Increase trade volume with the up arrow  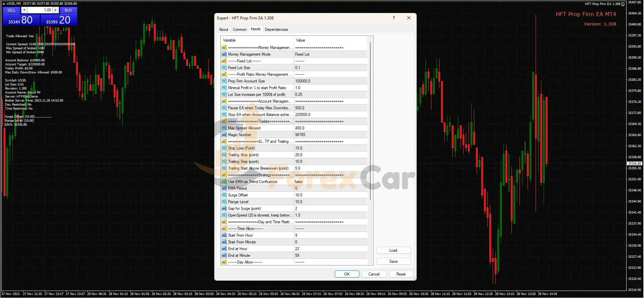click(56, 10)
